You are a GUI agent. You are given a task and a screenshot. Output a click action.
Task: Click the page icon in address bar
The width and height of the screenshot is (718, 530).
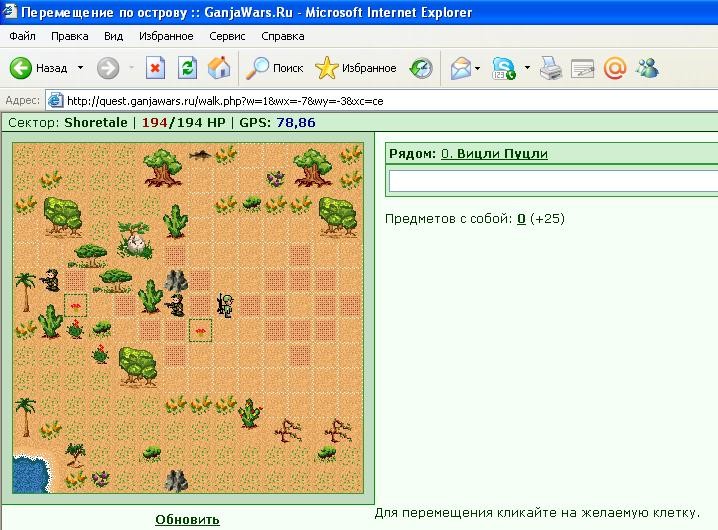55,100
